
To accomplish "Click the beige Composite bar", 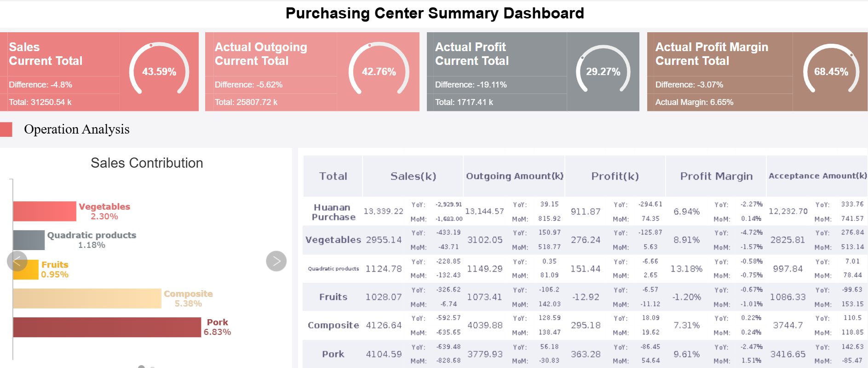I will click(87, 298).
